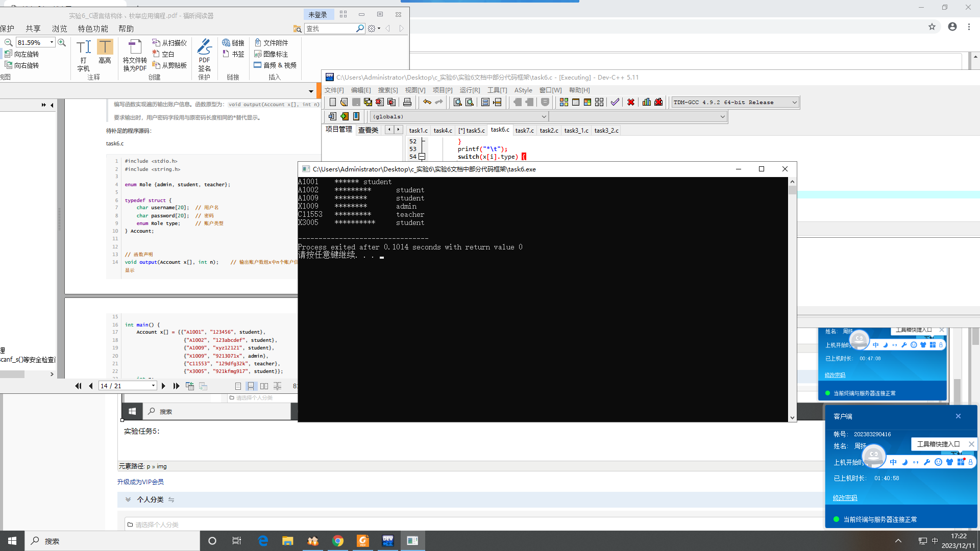Expand the 个人分类 section chevron
The width and height of the screenshot is (980, 551).
coord(128,499)
